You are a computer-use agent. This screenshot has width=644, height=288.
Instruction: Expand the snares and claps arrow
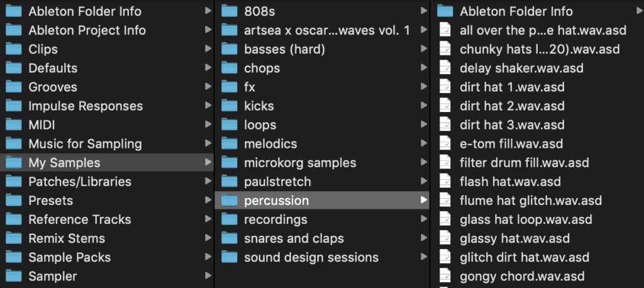[423, 238]
